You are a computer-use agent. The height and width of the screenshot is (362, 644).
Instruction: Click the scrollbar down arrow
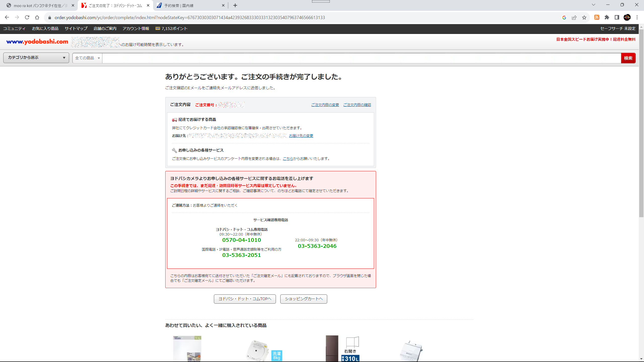coord(641,359)
